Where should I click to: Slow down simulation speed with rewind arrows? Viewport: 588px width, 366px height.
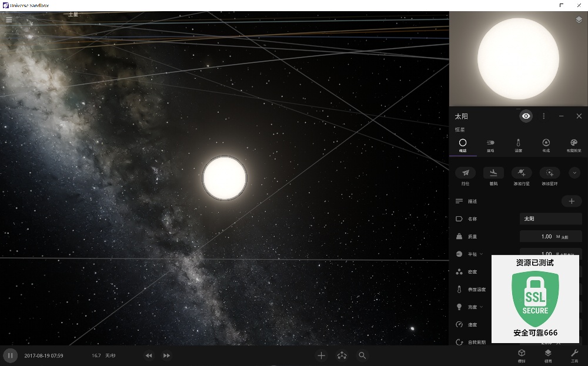tap(149, 355)
